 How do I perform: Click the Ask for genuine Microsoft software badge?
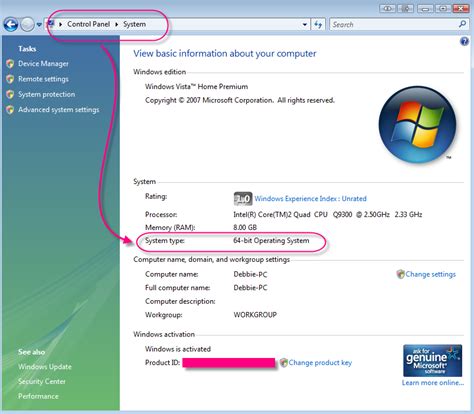432,360
